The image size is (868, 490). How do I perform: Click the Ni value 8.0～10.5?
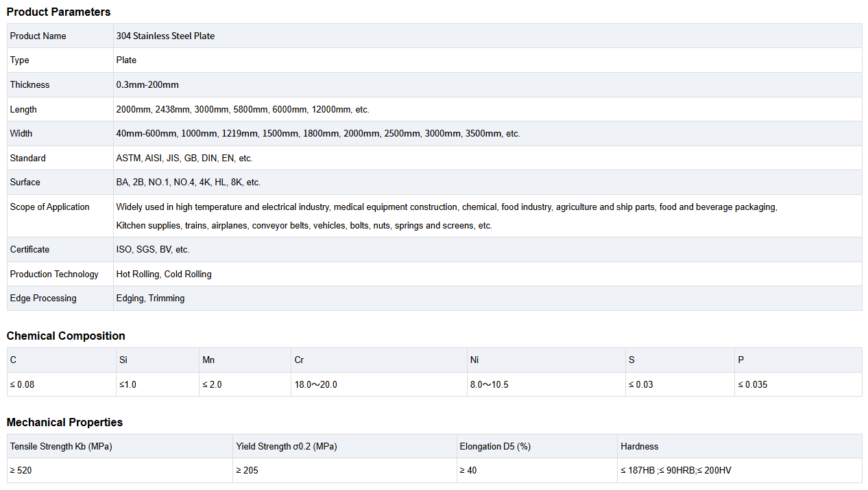pos(489,384)
